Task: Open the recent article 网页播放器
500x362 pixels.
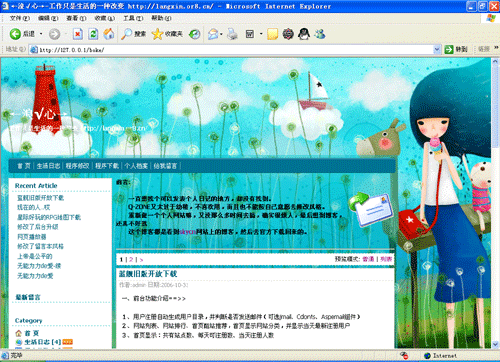Action: pos(32,237)
